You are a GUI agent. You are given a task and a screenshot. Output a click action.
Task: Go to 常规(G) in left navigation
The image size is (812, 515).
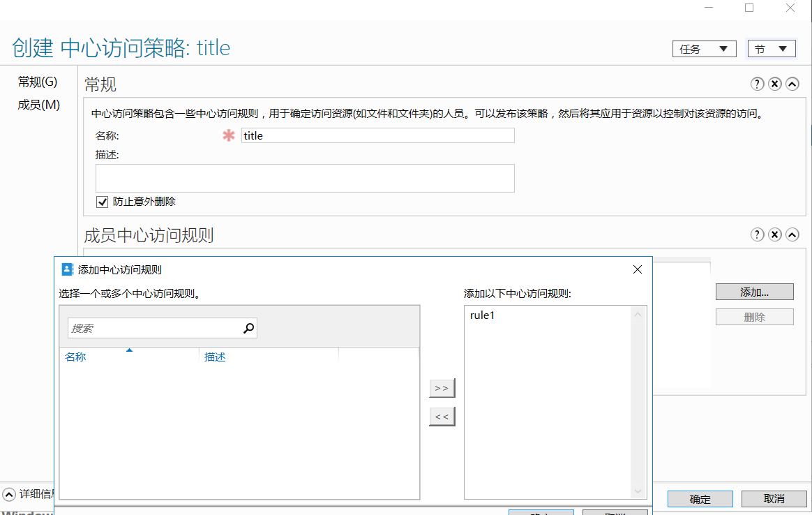point(38,82)
